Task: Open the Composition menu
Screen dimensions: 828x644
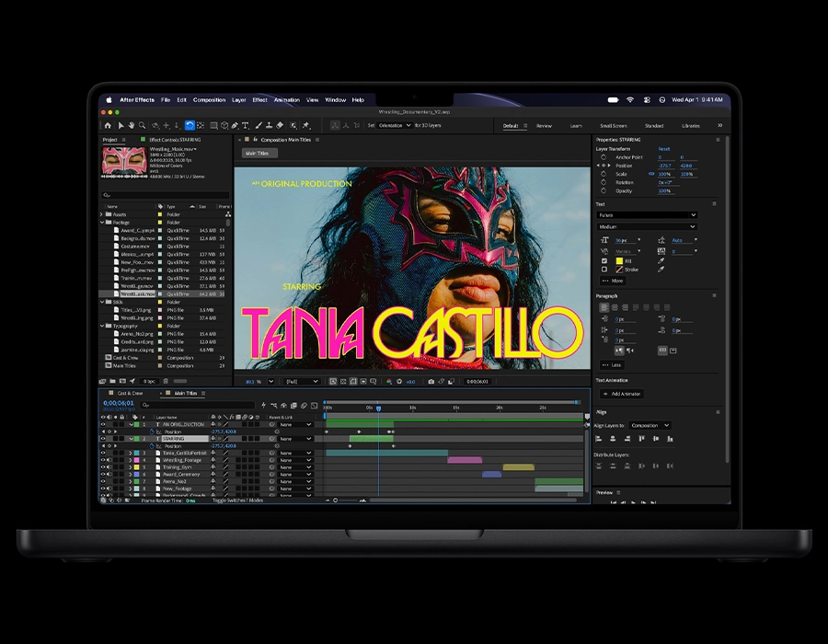Action: (209, 99)
